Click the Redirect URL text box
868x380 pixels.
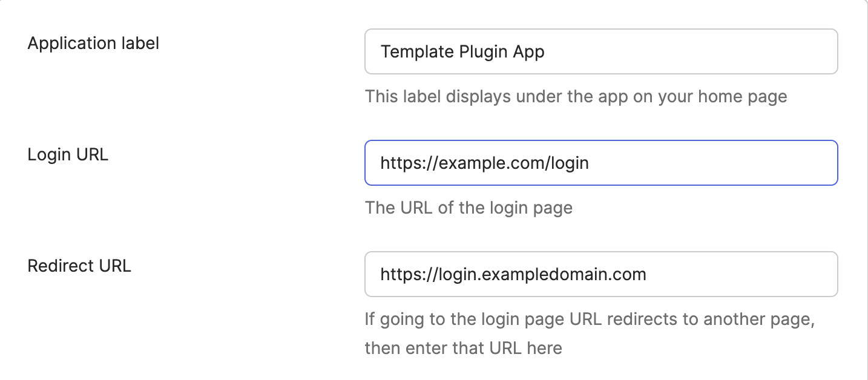600,274
